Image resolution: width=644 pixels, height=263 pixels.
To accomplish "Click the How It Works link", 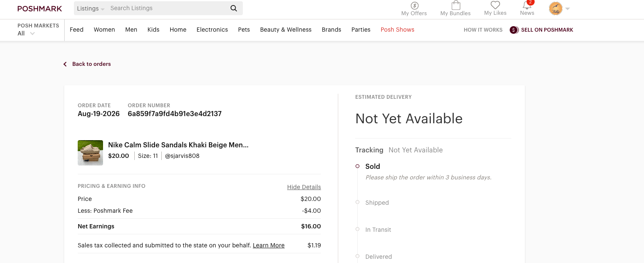I will point(483,30).
